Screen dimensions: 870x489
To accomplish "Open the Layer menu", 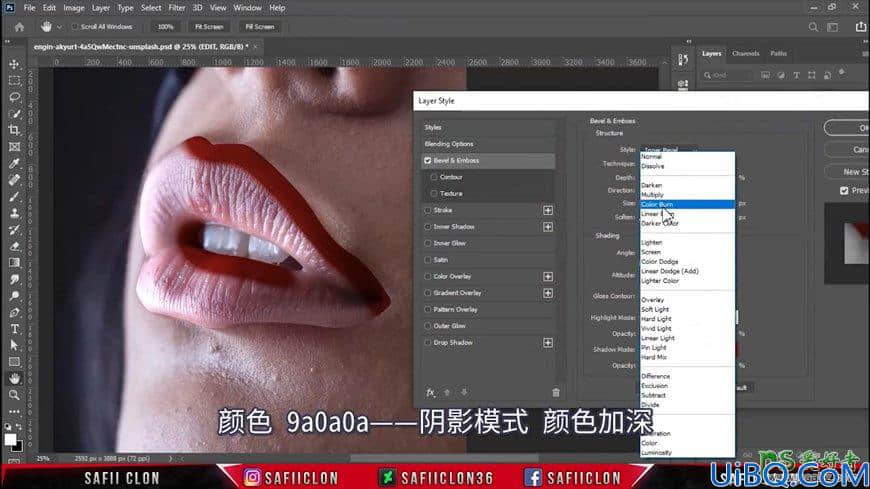I will point(100,8).
